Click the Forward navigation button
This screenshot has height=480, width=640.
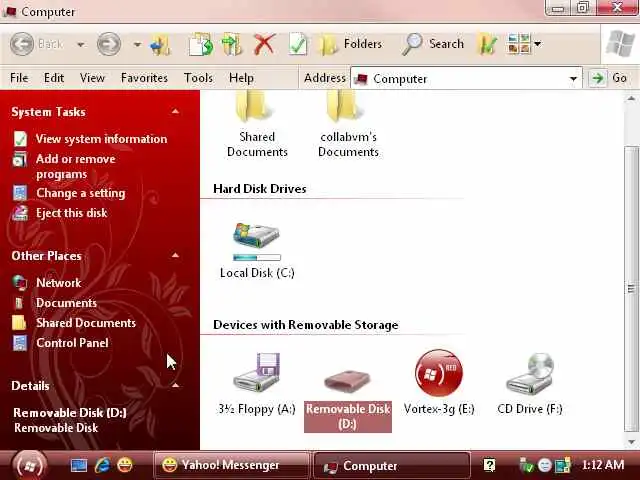point(109,44)
